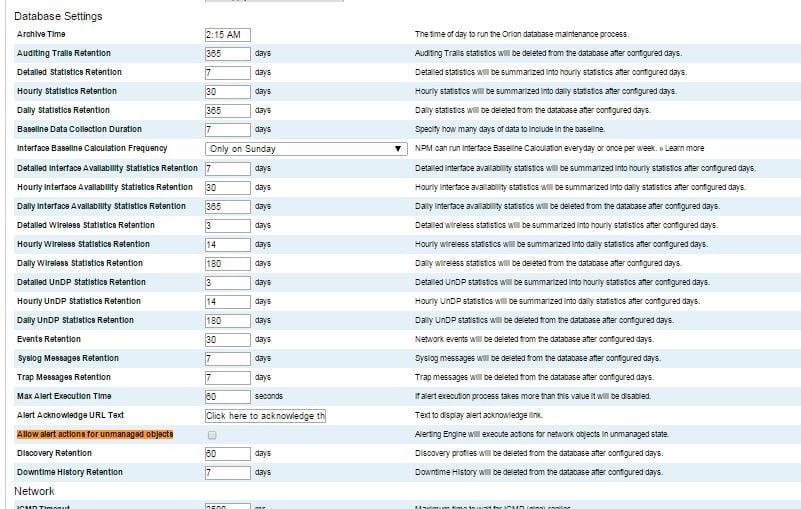Click Hourly Wireless Statistics Retention field

(228, 244)
